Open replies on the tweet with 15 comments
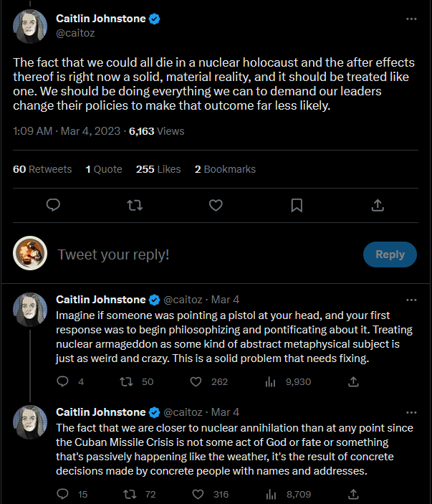The height and width of the screenshot is (504, 432). [x=62, y=494]
